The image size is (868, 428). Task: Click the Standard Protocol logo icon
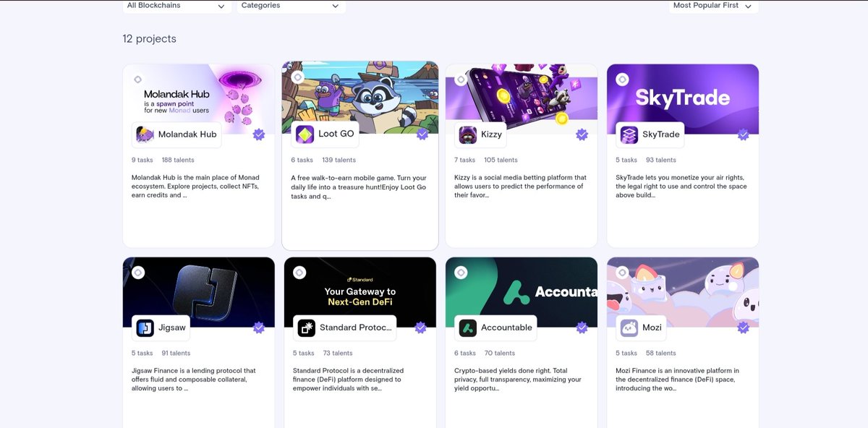click(307, 328)
